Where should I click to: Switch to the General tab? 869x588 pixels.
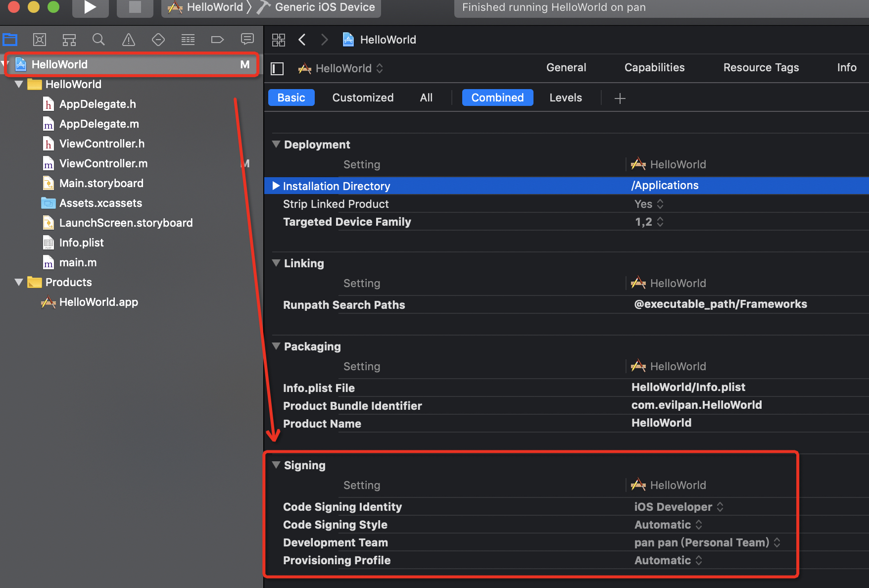566,68
